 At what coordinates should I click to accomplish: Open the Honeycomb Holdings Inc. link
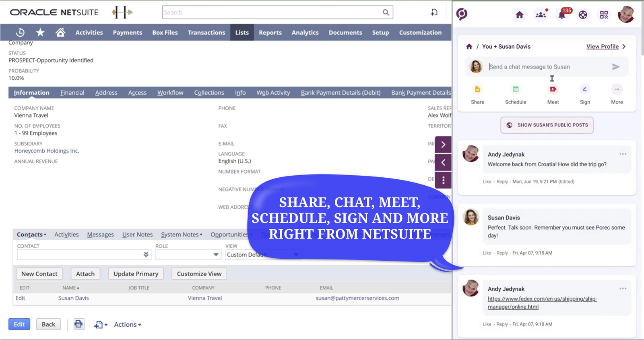pos(47,151)
